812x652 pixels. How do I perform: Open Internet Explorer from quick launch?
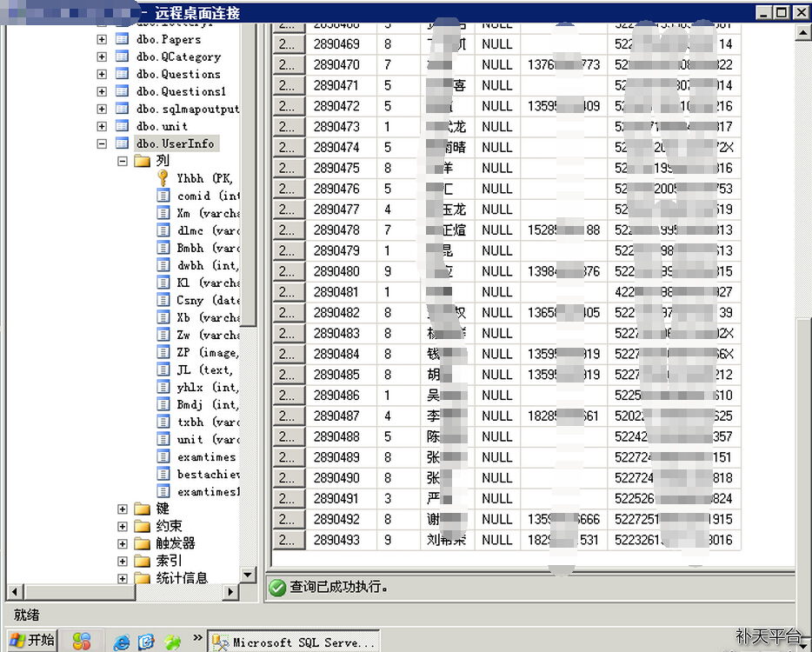tap(122, 642)
